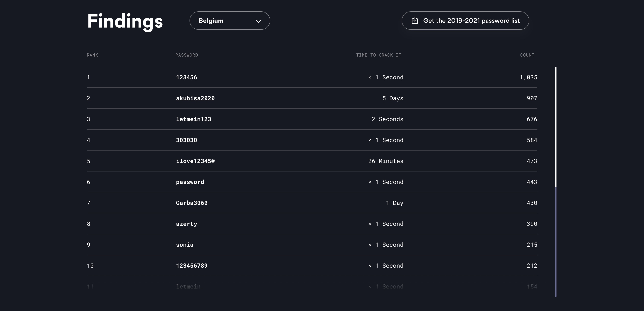Select password 'azerty'
Viewport: 644px width, 311px height.
(x=186, y=224)
